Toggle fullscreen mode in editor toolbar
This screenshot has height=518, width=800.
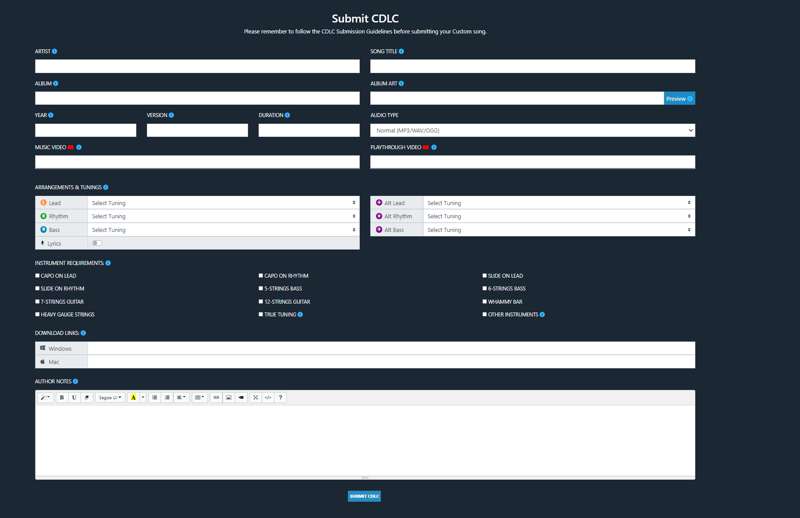pyautogui.click(x=255, y=397)
